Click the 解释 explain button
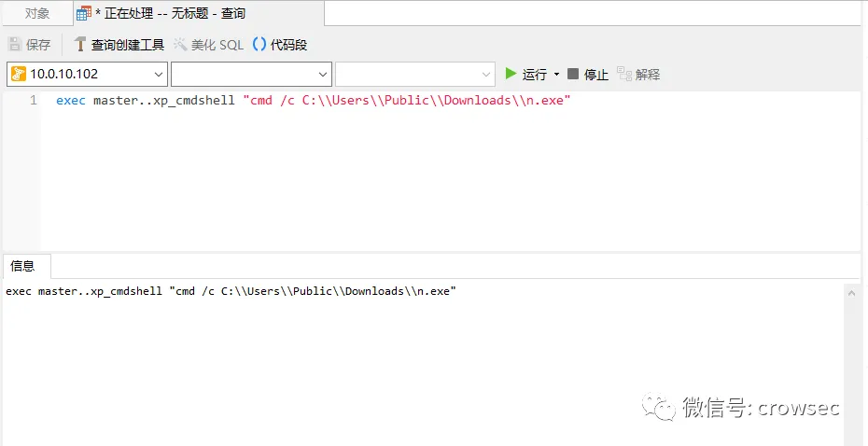 pyautogui.click(x=638, y=74)
